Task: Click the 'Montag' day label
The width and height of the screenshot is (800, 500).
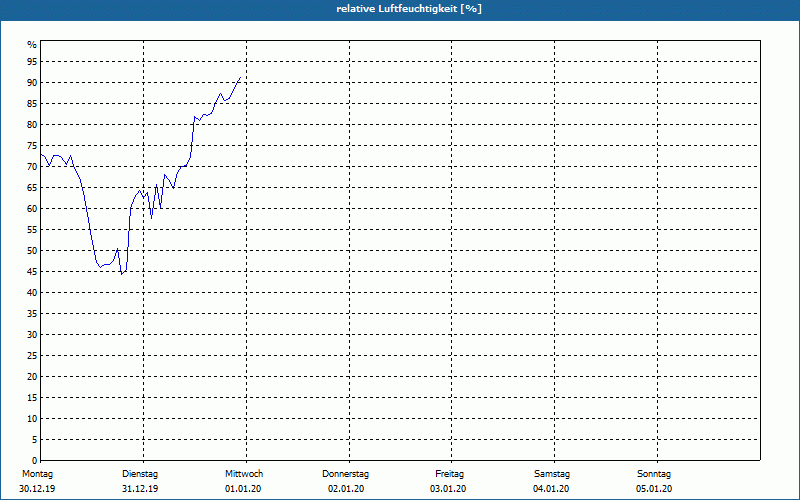Action: 37,474
